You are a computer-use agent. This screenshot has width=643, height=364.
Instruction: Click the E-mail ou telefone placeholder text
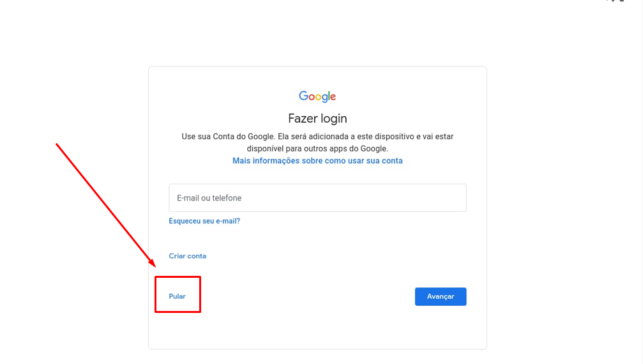click(209, 198)
